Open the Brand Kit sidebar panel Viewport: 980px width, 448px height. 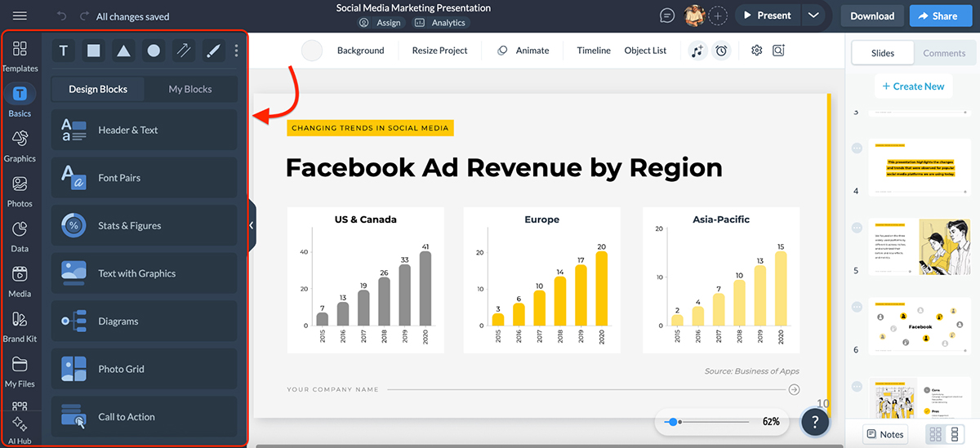tap(20, 326)
